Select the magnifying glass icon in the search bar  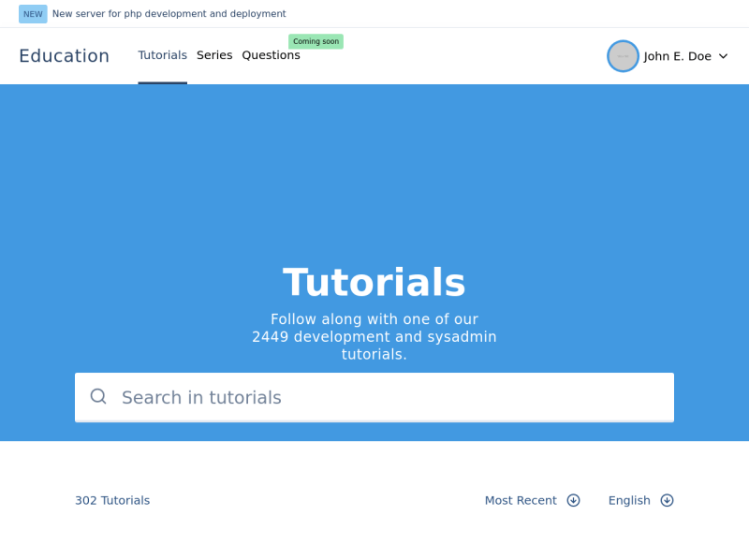pyautogui.click(x=98, y=397)
